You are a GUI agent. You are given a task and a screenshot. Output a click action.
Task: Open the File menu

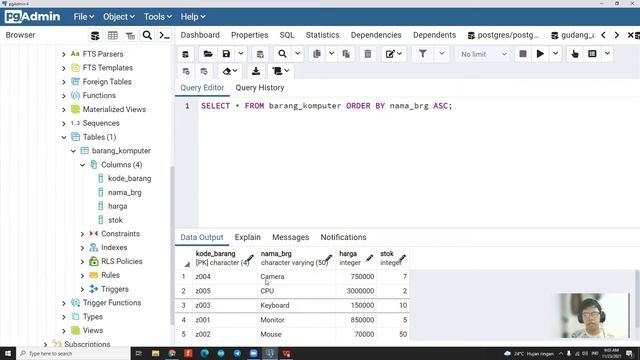point(84,17)
